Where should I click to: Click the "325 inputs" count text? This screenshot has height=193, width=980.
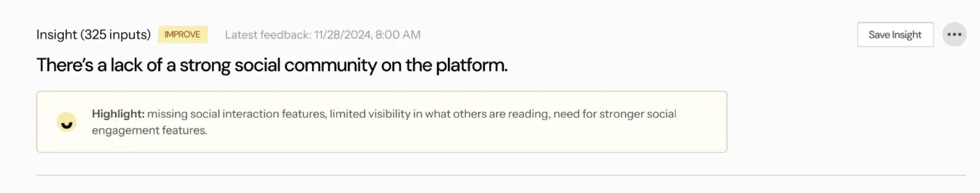(115, 35)
